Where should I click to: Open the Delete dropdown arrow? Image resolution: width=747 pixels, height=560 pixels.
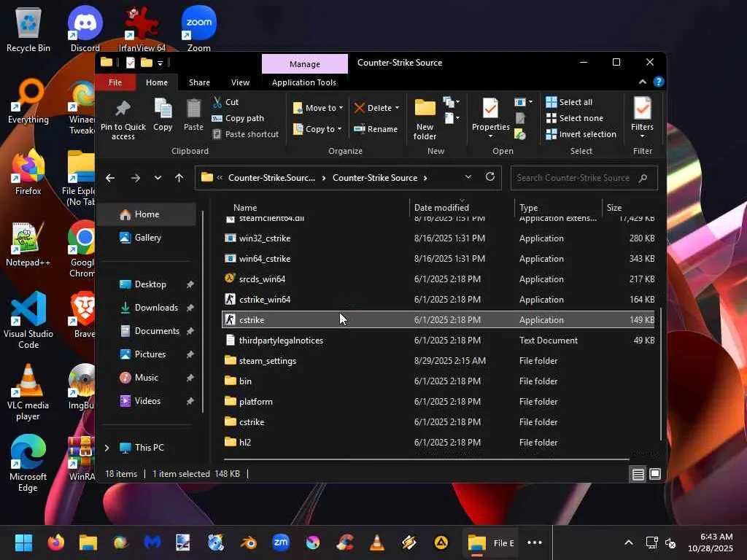398,108
